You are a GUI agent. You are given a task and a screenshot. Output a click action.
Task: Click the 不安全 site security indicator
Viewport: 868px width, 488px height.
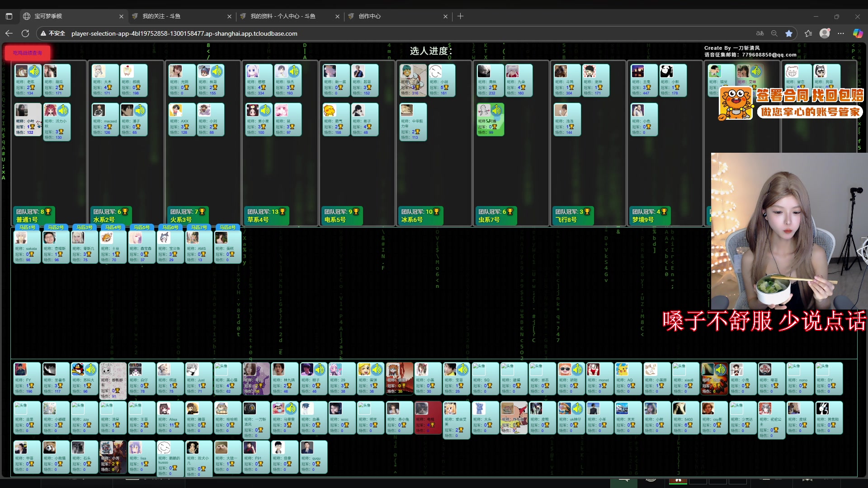point(53,33)
